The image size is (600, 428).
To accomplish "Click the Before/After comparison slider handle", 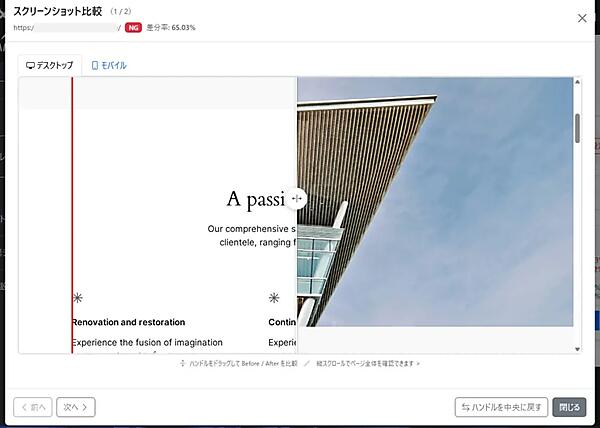I will pyautogui.click(x=297, y=198).
